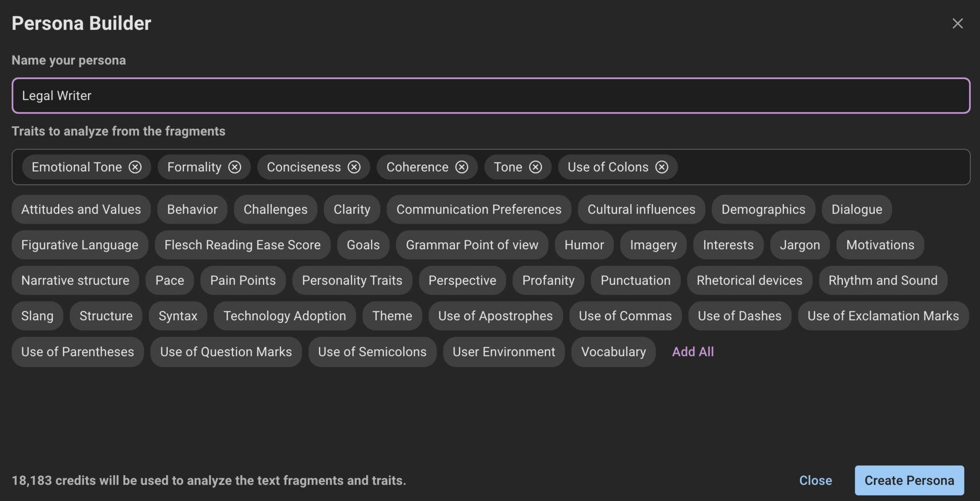Viewport: 980px width, 501px height.
Task: Remove the Coherence trait chip
Action: point(461,167)
